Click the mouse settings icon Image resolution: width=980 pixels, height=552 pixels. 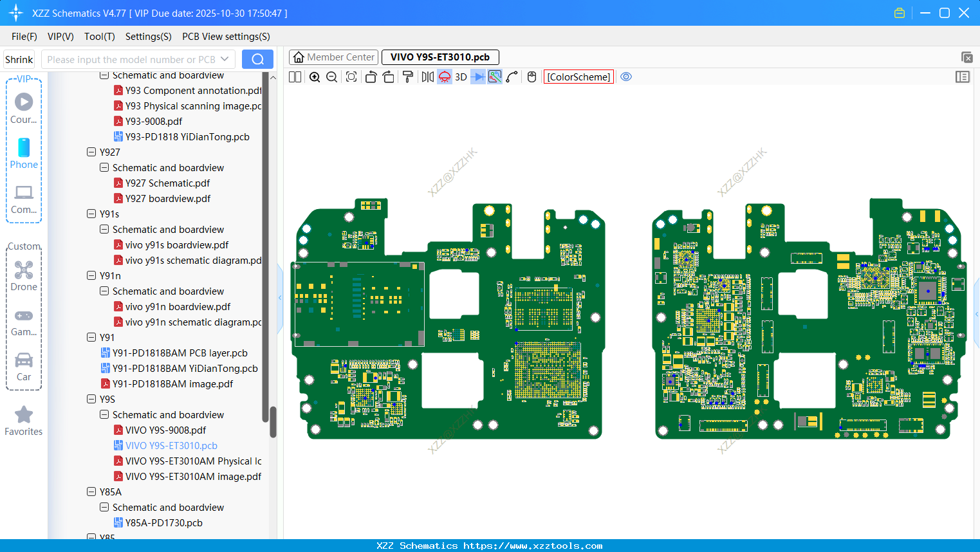tap(532, 77)
